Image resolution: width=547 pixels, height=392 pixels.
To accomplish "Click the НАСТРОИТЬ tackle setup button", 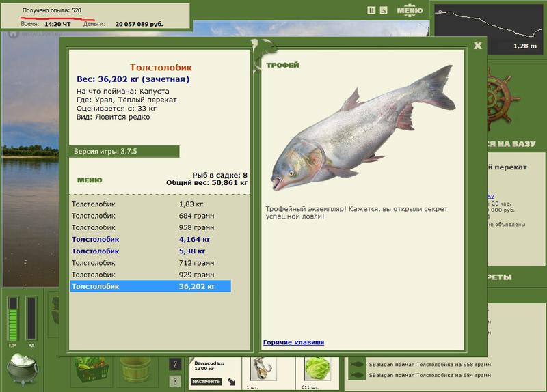I will point(206,382).
